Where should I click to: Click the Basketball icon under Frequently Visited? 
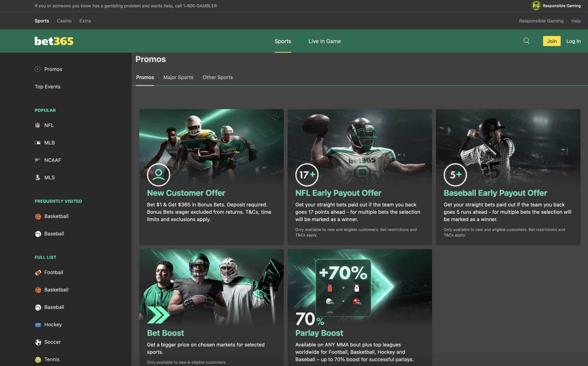(x=38, y=216)
